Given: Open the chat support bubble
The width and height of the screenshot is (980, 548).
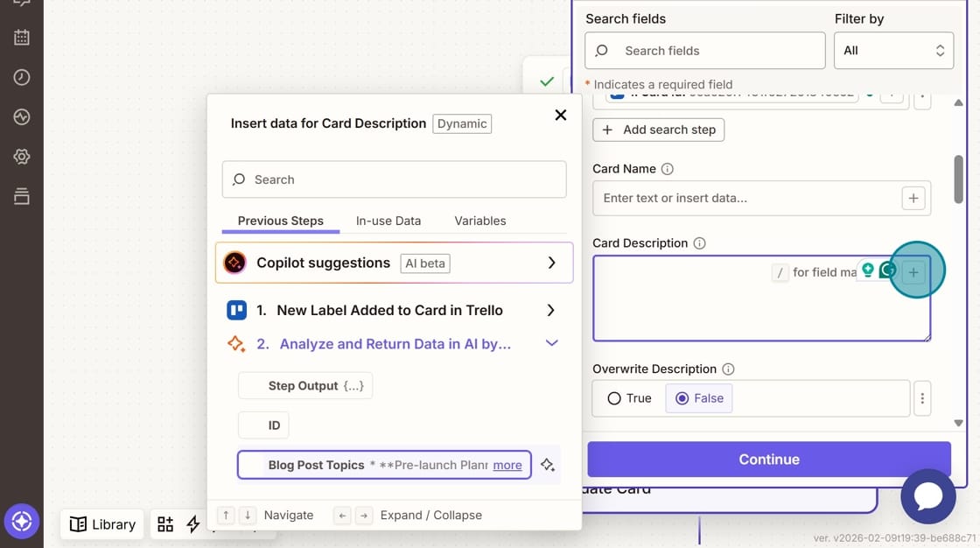Looking at the screenshot, I should pos(928,496).
